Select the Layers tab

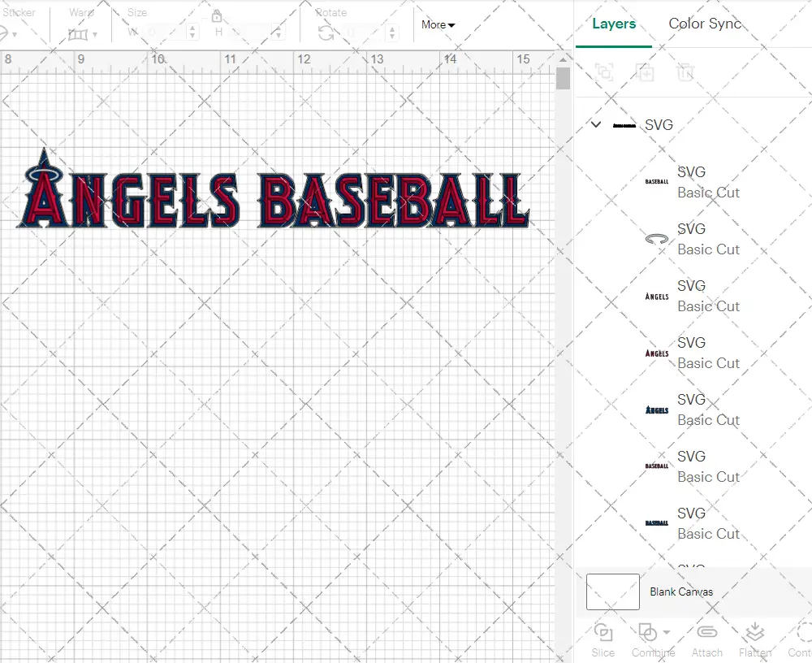tap(614, 24)
